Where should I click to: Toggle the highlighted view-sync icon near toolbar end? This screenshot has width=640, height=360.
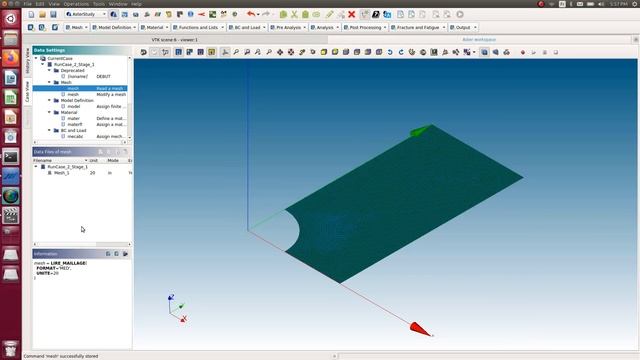484,52
